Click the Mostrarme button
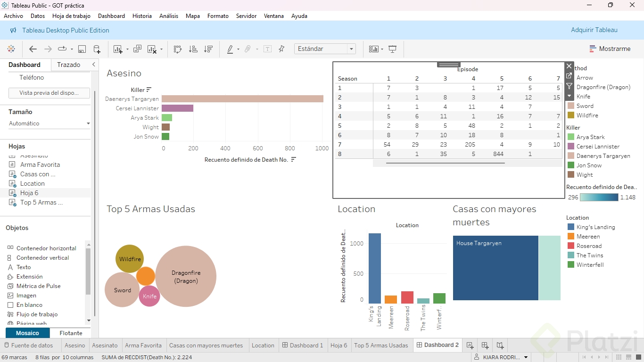 tap(610, 49)
